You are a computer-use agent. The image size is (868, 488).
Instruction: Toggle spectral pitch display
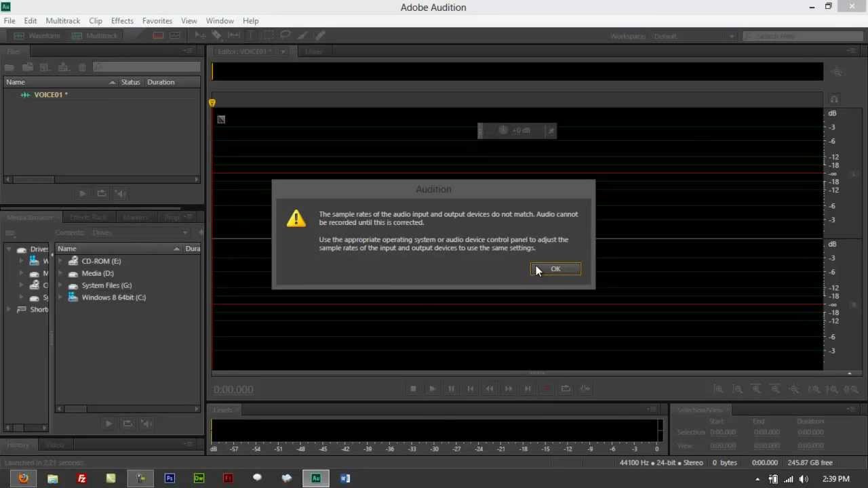(x=175, y=36)
